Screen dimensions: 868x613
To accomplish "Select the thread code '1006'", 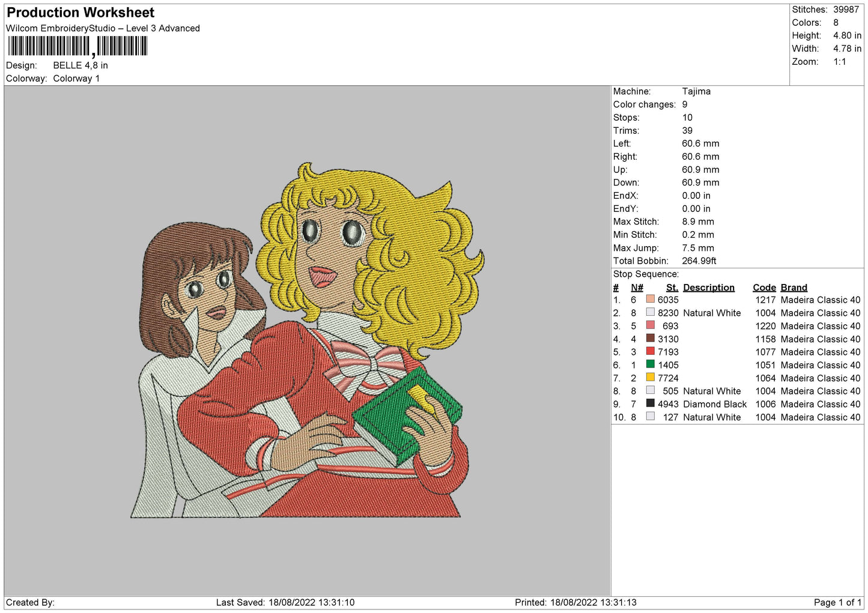I will coord(765,404).
